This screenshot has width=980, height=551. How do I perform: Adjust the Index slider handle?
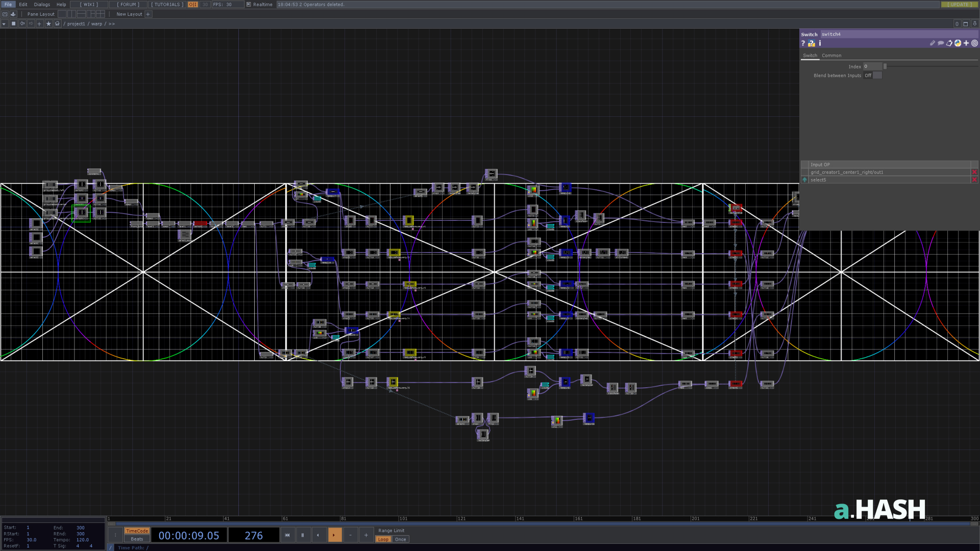click(x=885, y=66)
